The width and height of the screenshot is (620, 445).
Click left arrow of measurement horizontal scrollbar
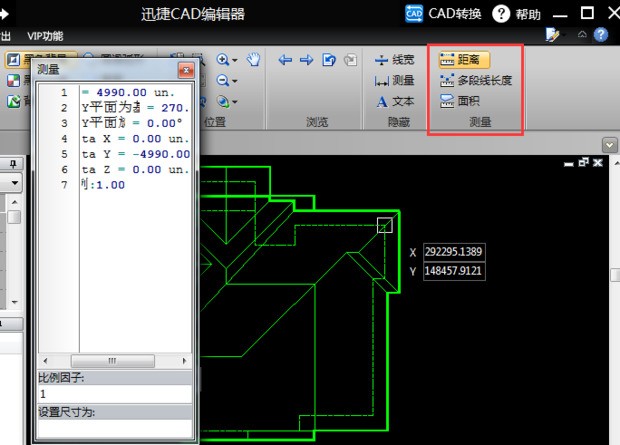tap(45, 361)
